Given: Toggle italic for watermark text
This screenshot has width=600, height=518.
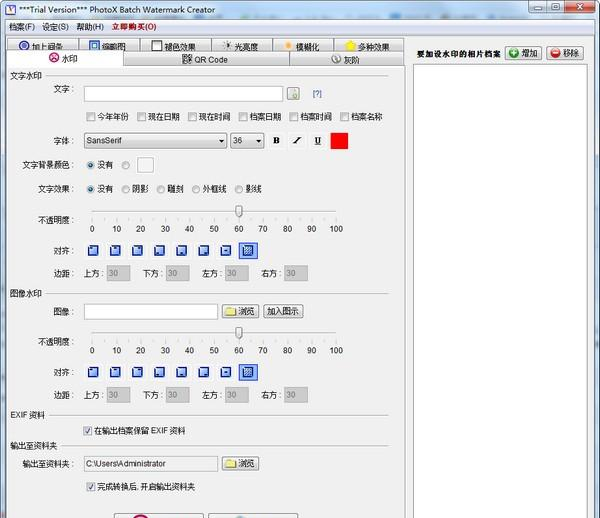Looking at the screenshot, I should [297, 141].
